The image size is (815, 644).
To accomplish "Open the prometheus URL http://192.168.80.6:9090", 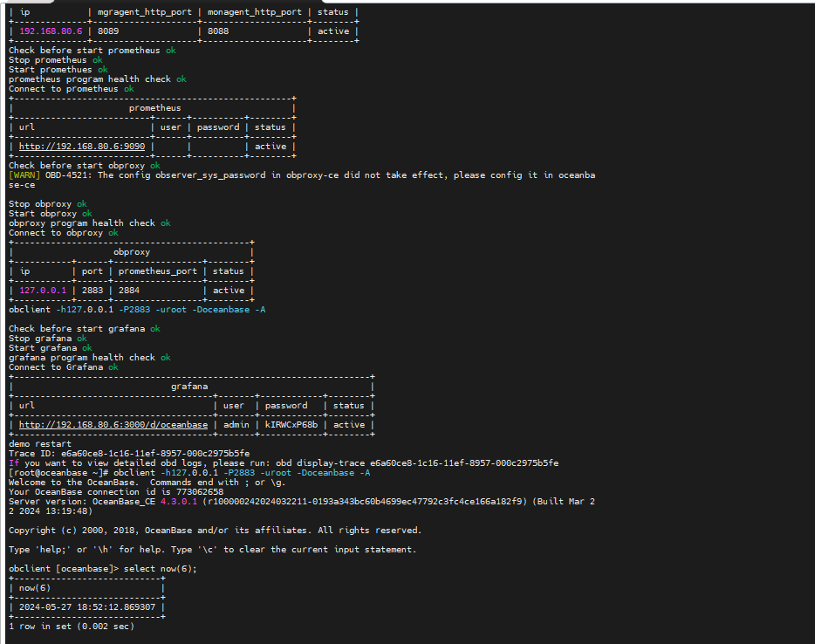I will tap(82, 147).
